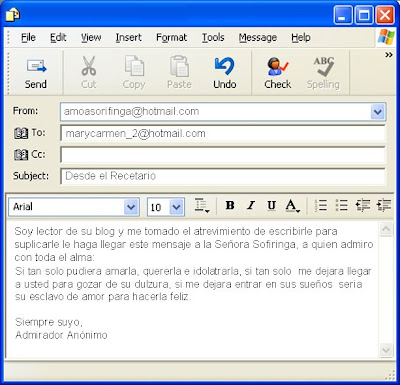Open the Insert menu
Viewport: 400px width, 385px height.
pos(128,38)
